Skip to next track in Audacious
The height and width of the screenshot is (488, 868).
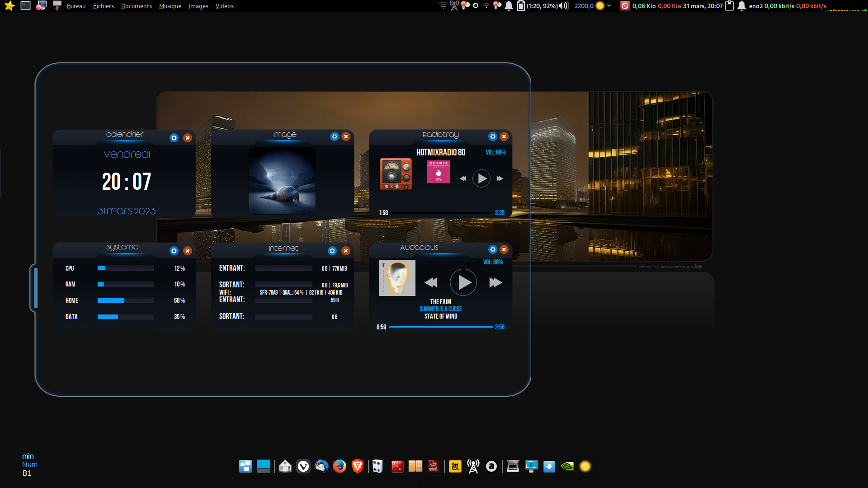click(x=495, y=282)
